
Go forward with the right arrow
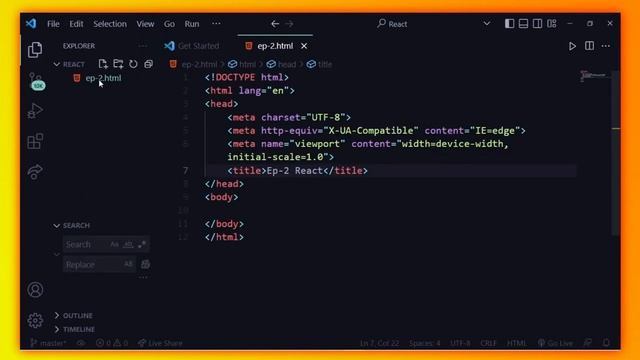(x=289, y=24)
